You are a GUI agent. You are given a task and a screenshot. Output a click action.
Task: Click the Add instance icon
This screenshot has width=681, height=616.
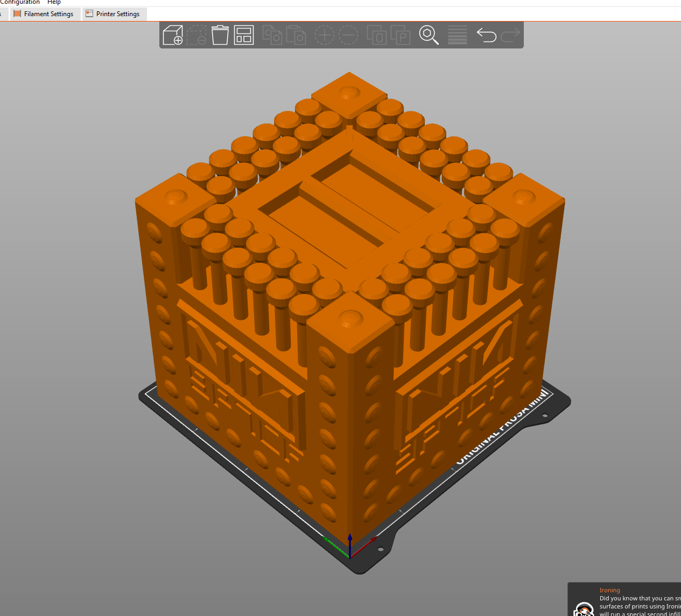[x=324, y=34]
